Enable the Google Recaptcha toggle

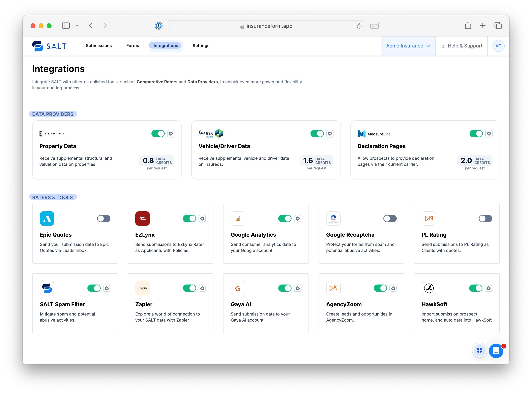coord(390,219)
